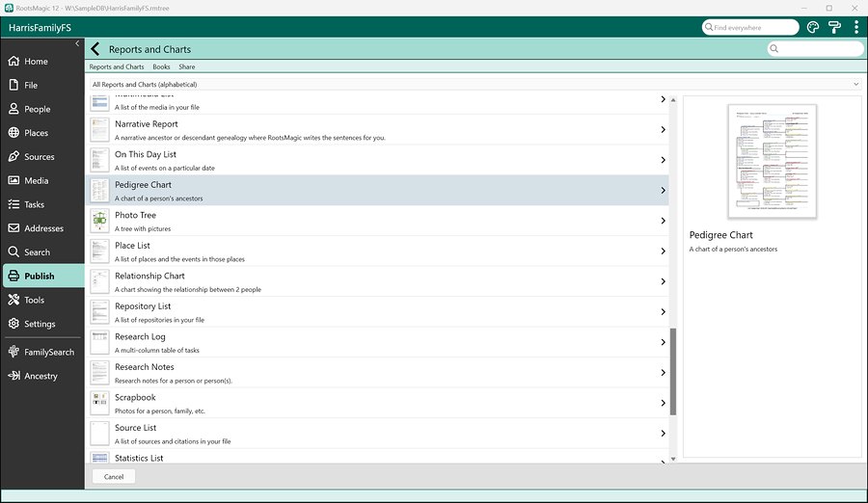Viewport: 868px width, 503px height.
Task: Open the three-dot overflow menu
Action: coord(855,27)
